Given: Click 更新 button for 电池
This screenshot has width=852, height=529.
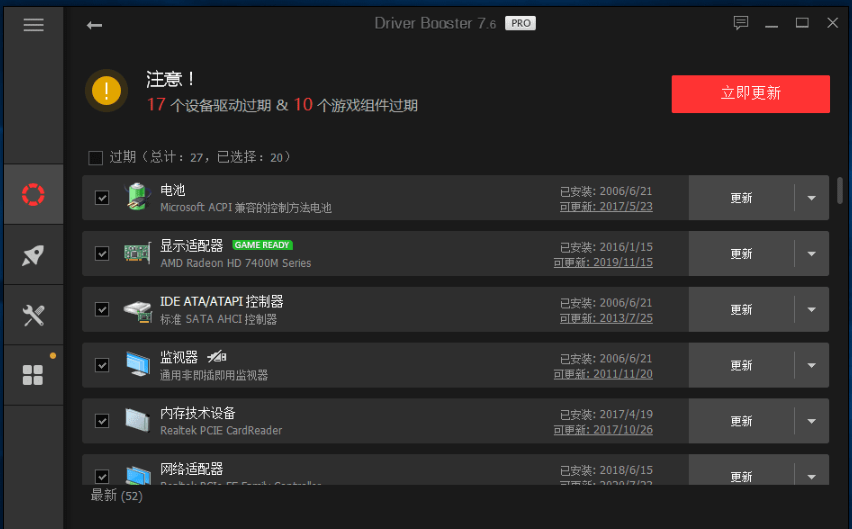Looking at the screenshot, I should point(741,198).
